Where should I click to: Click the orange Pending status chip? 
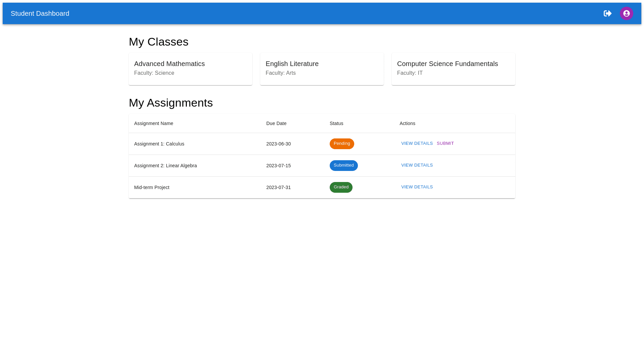(x=341, y=144)
